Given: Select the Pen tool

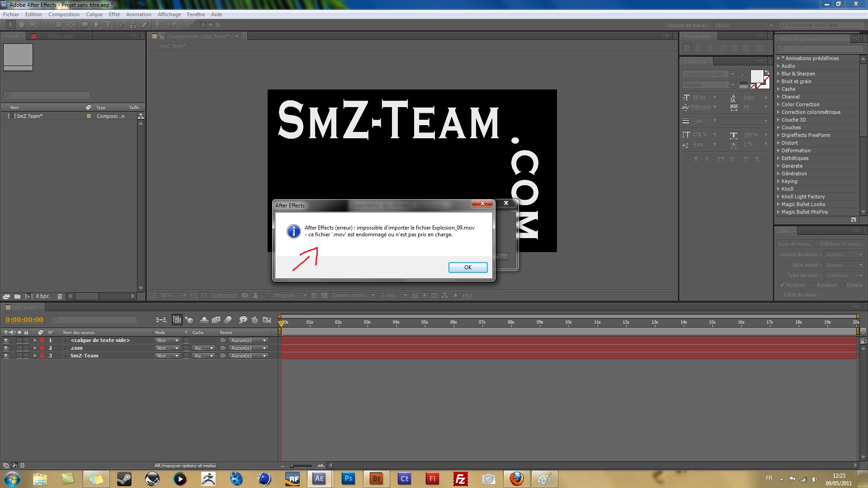Looking at the screenshot, I should [96, 25].
